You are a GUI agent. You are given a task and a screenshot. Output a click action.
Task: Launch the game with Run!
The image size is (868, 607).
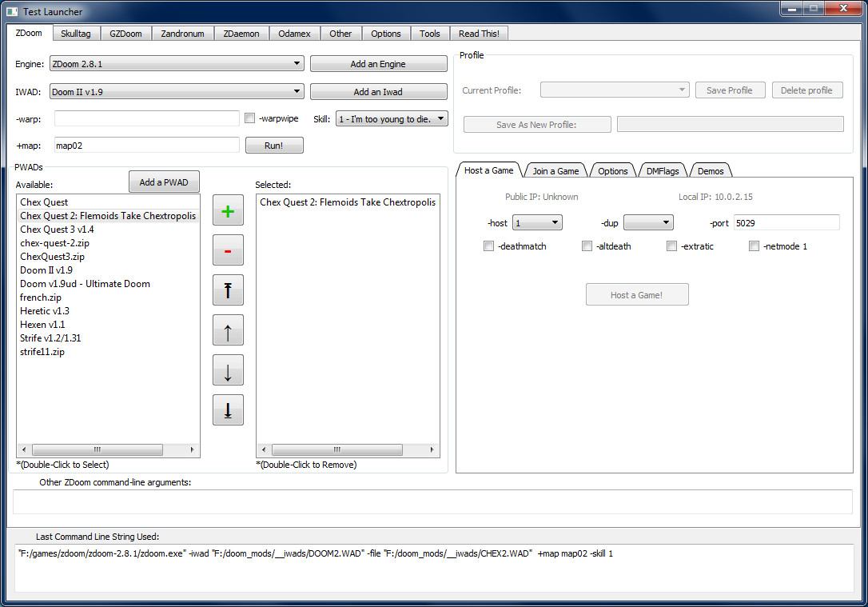[x=274, y=145]
